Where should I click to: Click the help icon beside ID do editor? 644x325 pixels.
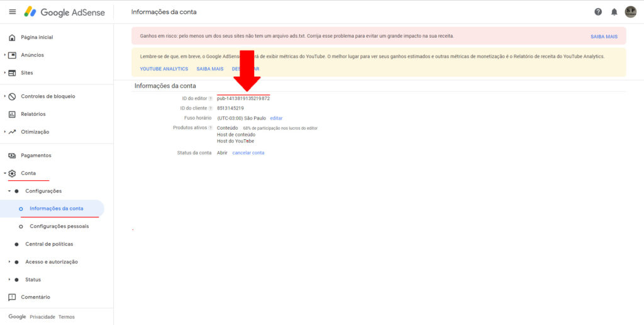pos(210,99)
